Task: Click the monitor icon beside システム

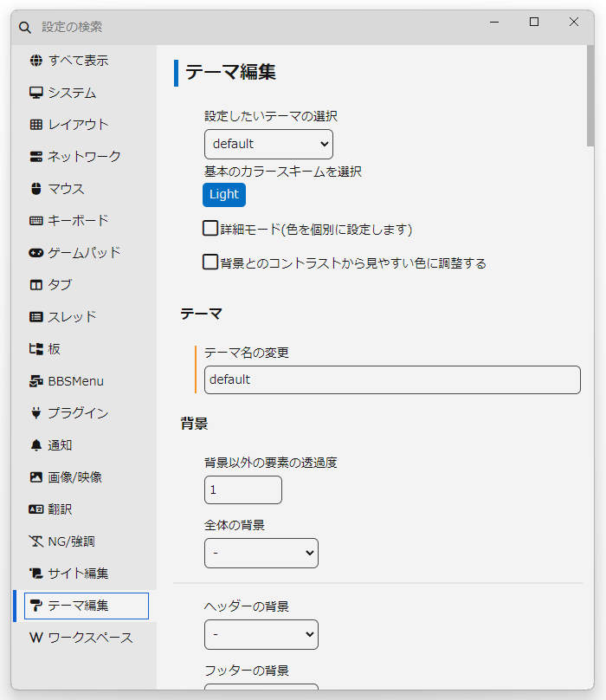Action: [x=36, y=93]
